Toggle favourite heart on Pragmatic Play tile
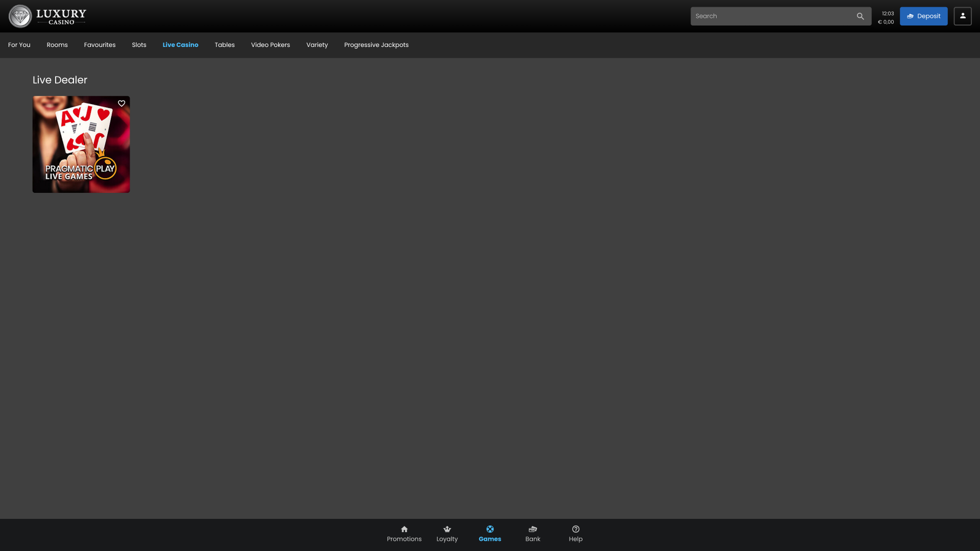Screen dimensions: 980x551 coord(121,104)
